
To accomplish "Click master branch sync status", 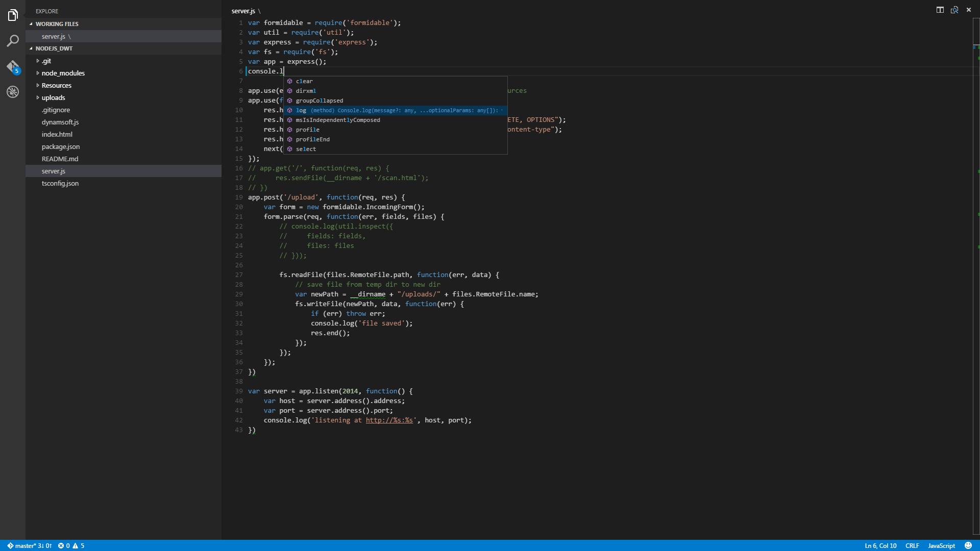I will pyautogui.click(x=30, y=545).
